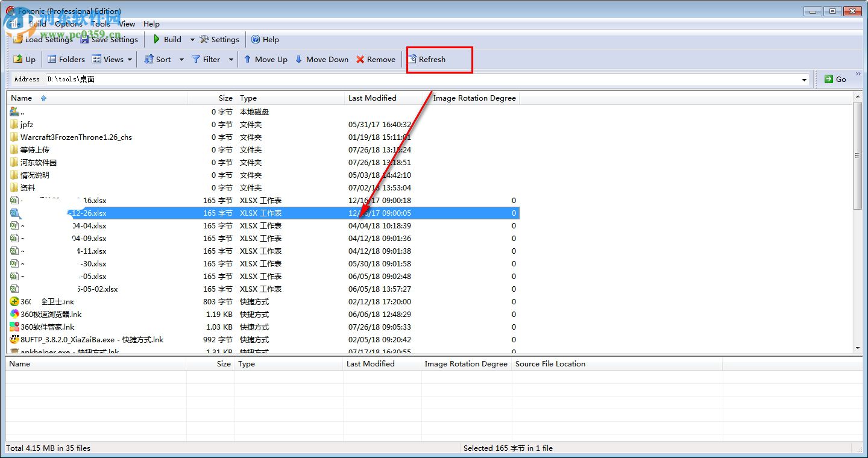Viewport: 868px width, 458px height.
Task: Sort the upper list by the Size column
Action: [211, 98]
